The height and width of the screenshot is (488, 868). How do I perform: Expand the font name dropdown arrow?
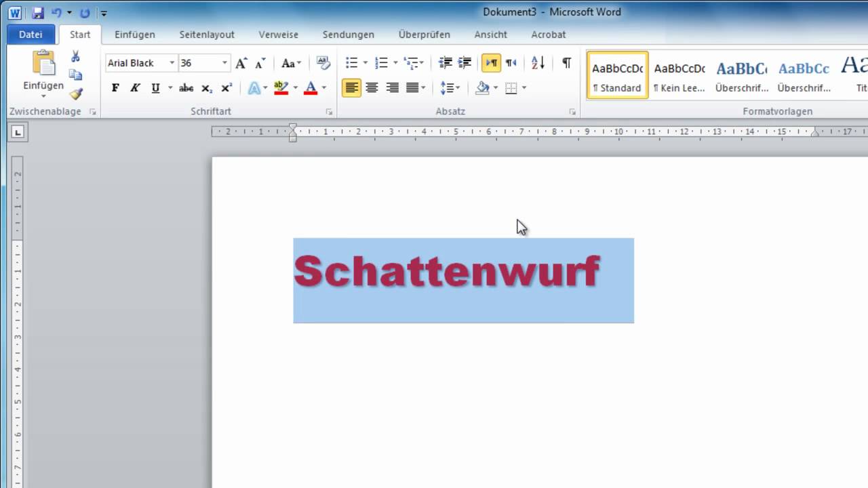tap(172, 63)
